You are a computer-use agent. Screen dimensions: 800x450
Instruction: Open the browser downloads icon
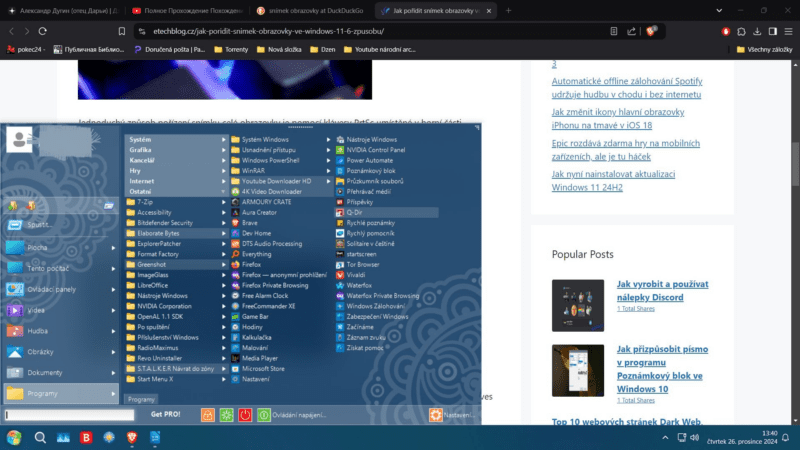[x=757, y=31]
